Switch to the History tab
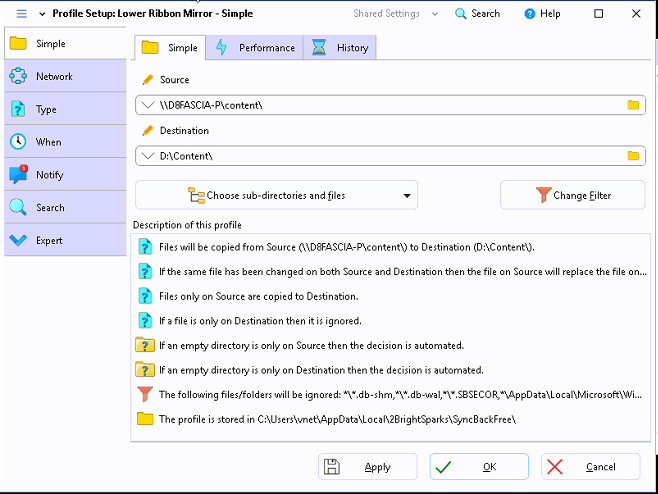 (340, 48)
